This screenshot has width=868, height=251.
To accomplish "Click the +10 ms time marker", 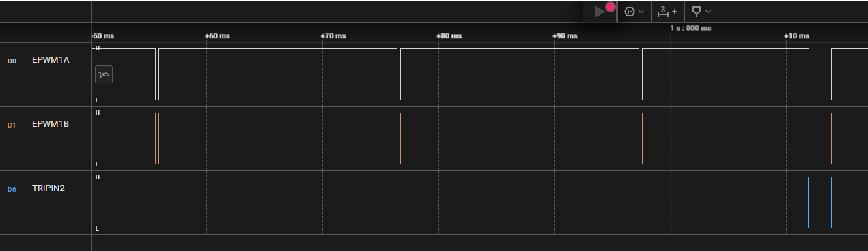I will tap(796, 35).
